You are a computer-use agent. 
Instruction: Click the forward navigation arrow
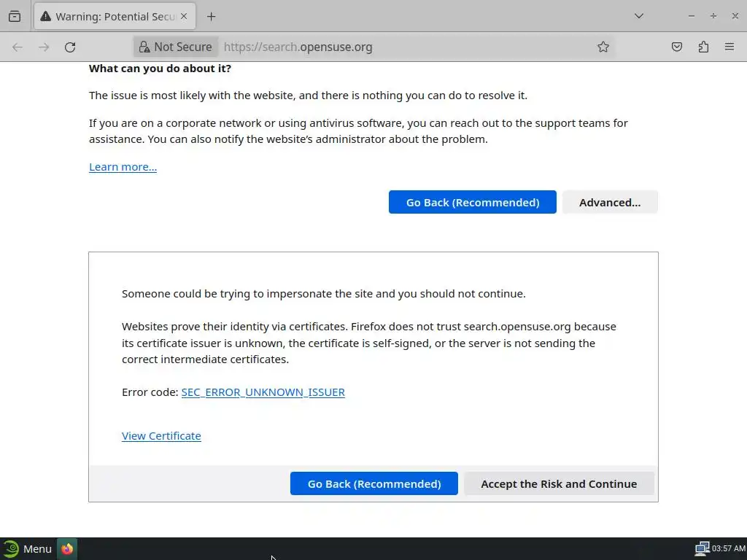(x=44, y=47)
